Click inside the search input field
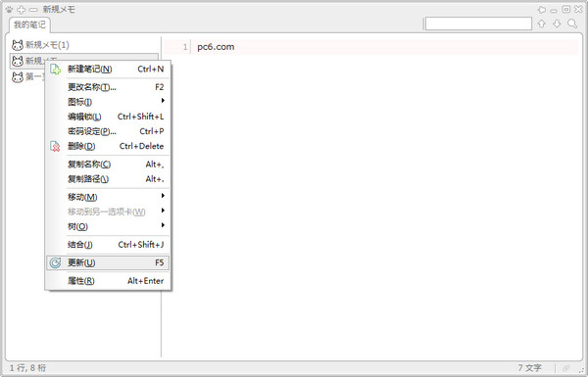The height and width of the screenshot is (377, 588). (478, 24)
